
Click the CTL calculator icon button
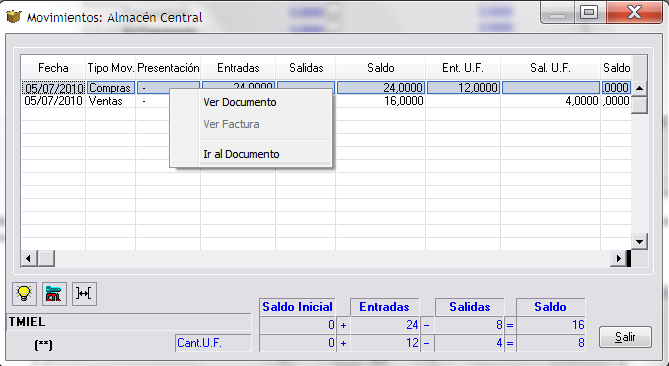coord(54,293)
